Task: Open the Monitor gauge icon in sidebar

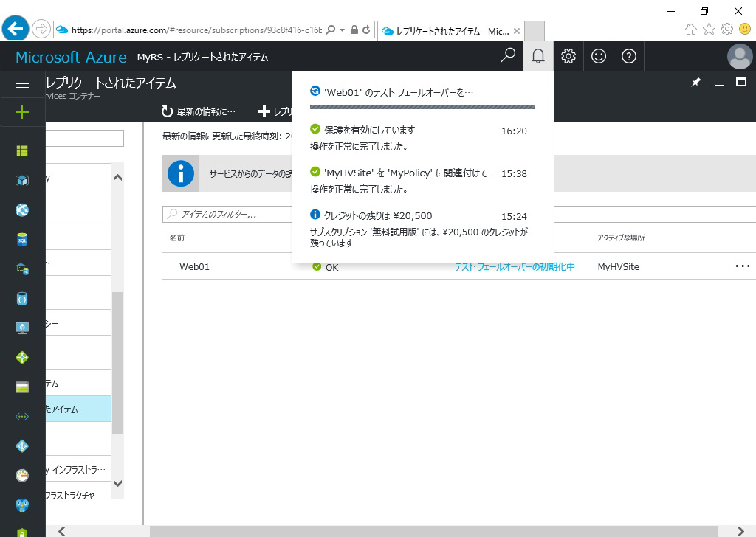Action: tap(22, 475)
